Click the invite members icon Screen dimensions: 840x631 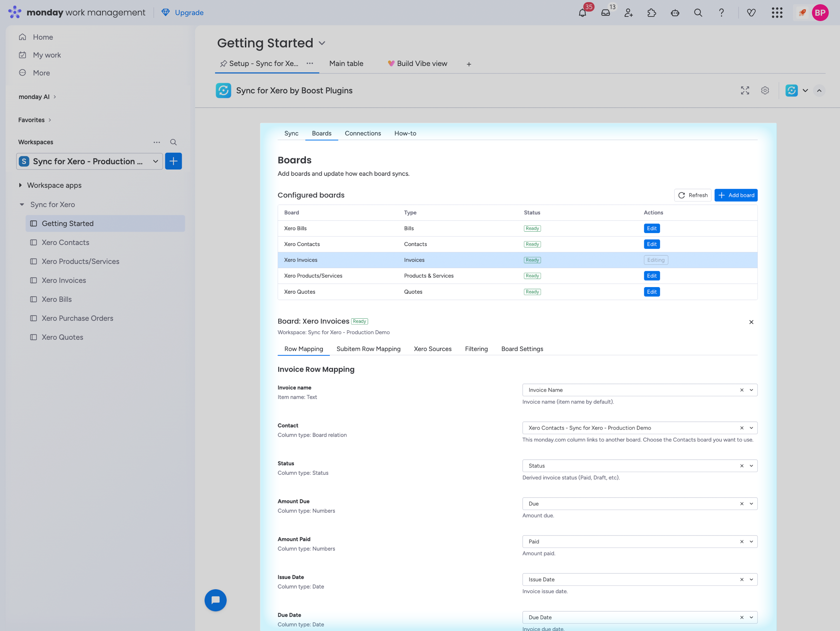tap(628, 13)
